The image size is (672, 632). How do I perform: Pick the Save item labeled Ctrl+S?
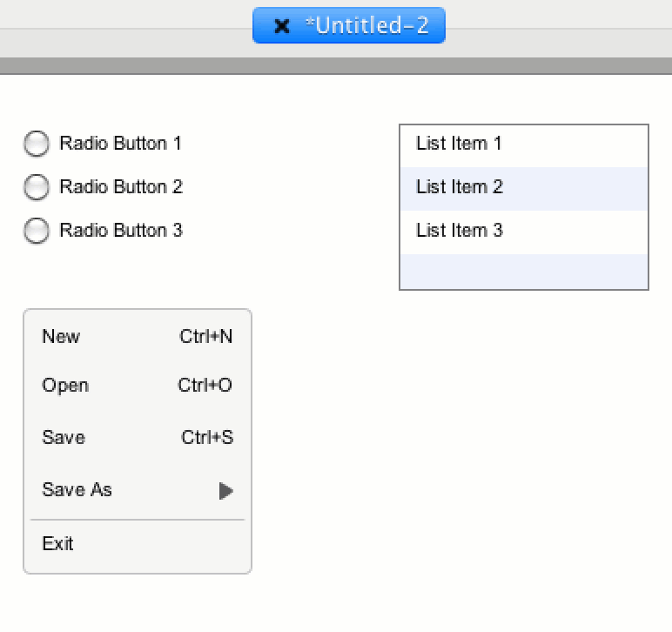[64, 438]
